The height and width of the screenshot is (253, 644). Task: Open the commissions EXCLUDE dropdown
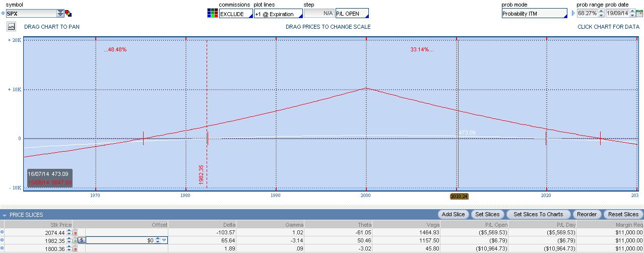coord(236,14)
